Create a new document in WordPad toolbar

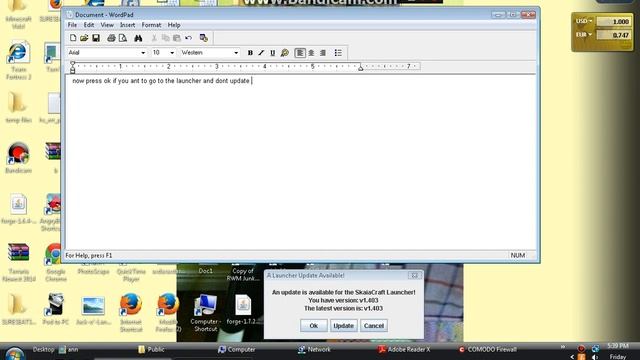point(73,38)
